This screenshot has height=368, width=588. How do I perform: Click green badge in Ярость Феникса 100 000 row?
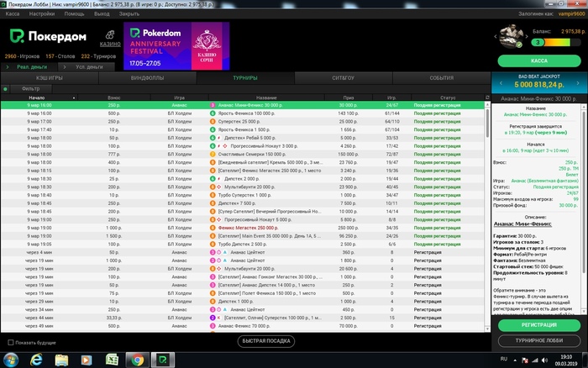(x=213, y=113)
